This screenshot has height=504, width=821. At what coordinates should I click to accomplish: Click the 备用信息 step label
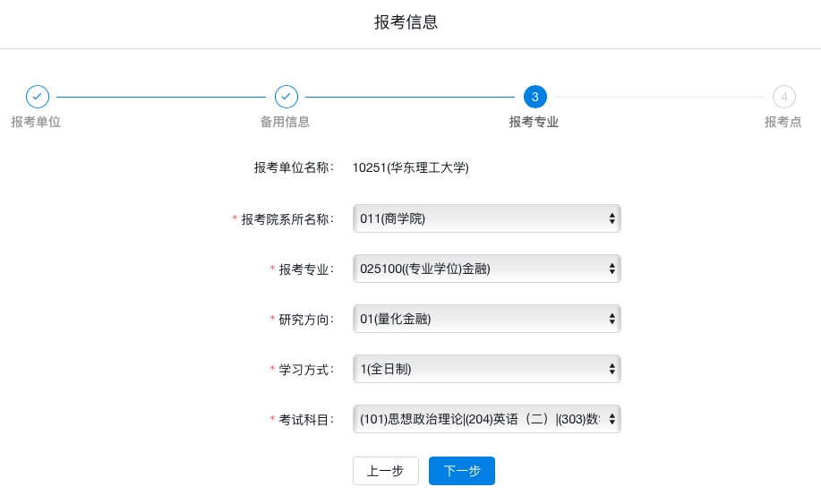point(285,122)
